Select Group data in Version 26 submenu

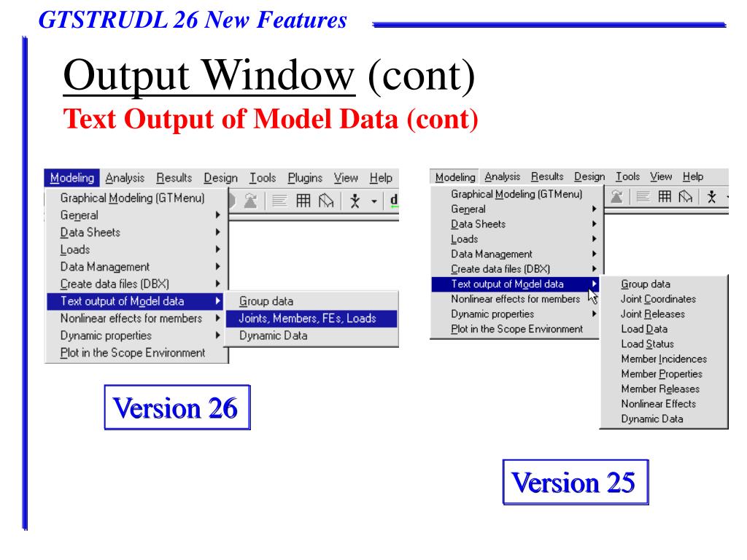[311, 301]
